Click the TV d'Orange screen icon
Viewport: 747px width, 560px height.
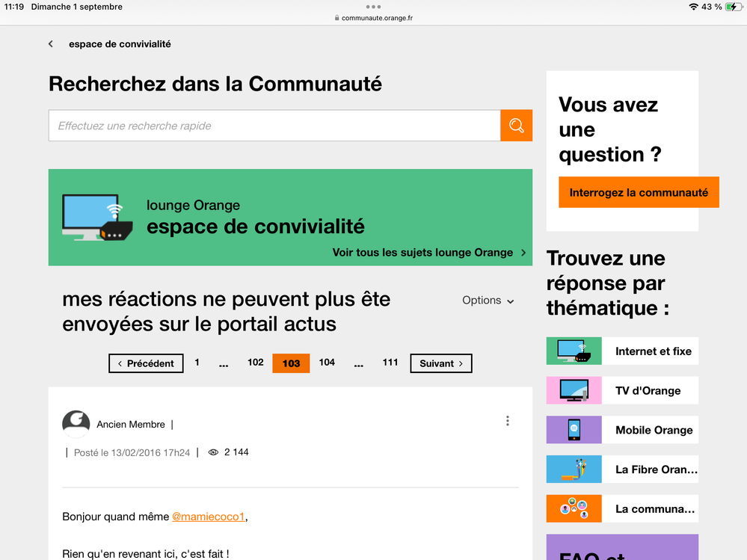click(574, 390)
